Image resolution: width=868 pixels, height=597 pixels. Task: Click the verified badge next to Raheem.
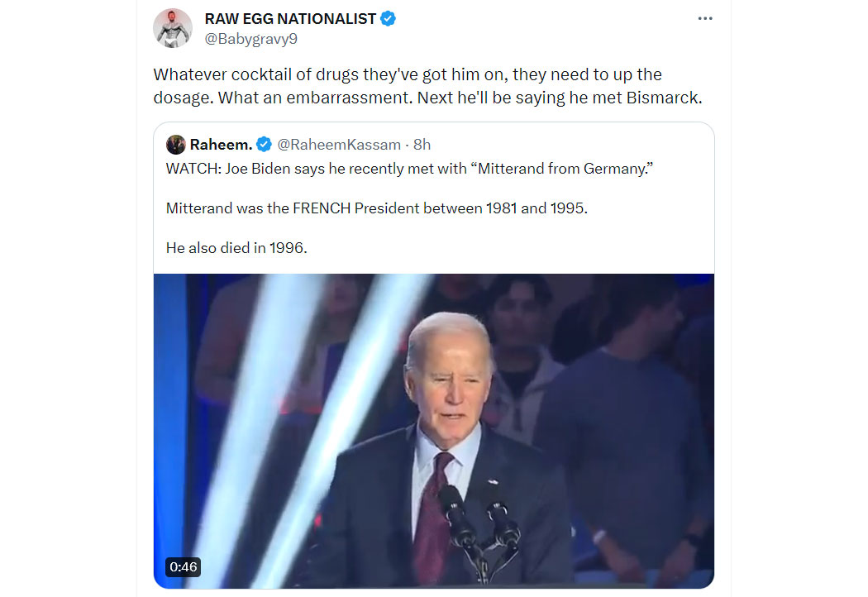point(264,145)
